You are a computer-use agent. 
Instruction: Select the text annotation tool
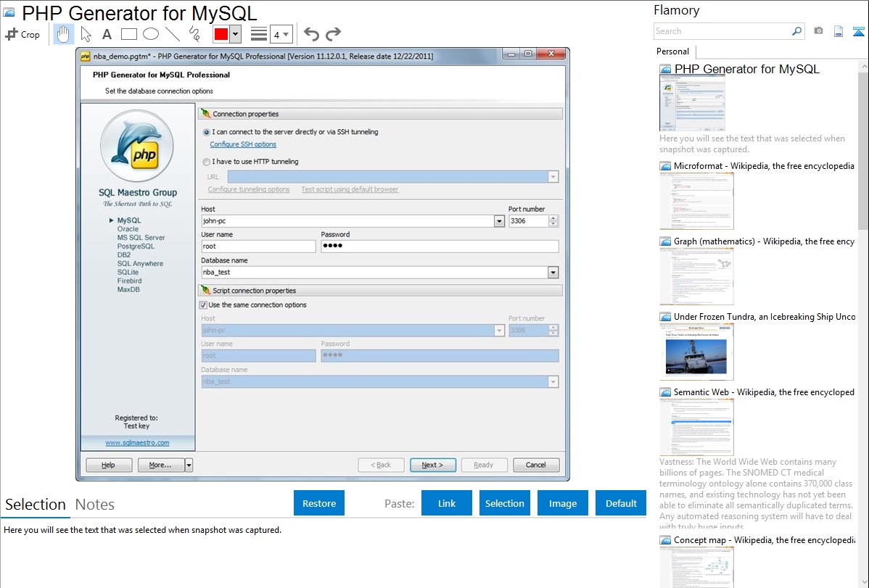pyautogui.click(x=107, y=34)
